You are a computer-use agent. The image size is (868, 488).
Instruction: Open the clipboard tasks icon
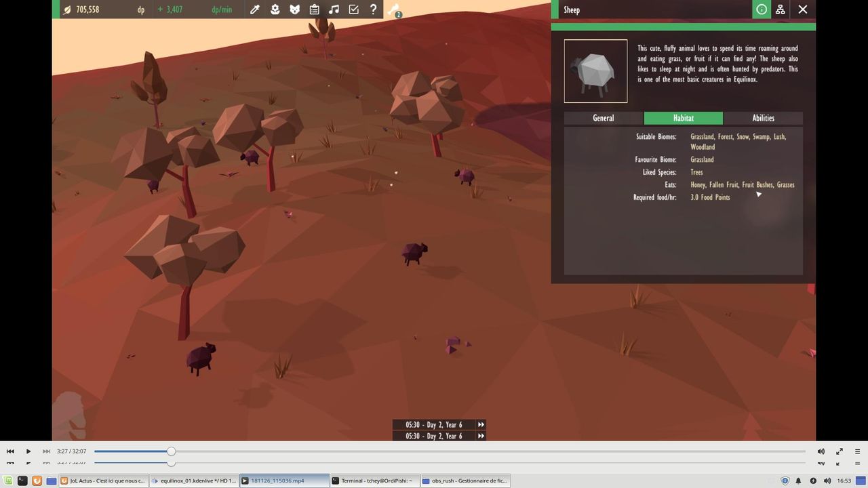point(314,9)
